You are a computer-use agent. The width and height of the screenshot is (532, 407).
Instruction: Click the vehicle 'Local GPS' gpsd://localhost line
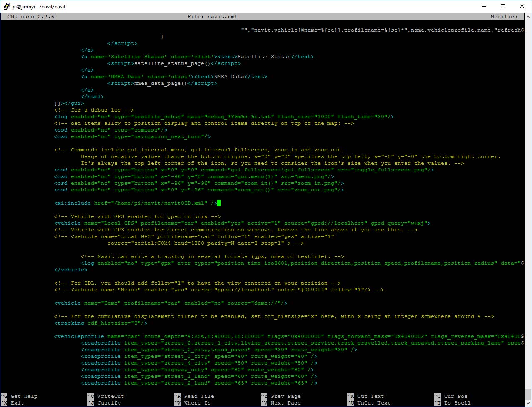point(242,223)
